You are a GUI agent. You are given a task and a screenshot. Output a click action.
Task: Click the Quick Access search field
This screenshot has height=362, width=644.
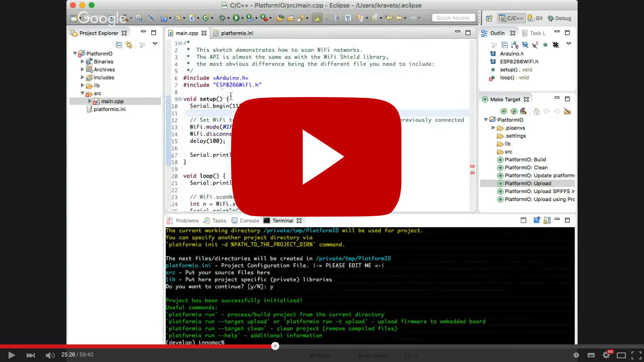pyautogui.click(x=453, y=18)
